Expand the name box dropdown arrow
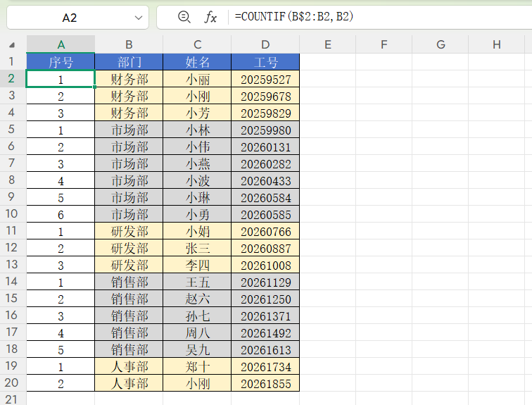 (x=138, y=17)
